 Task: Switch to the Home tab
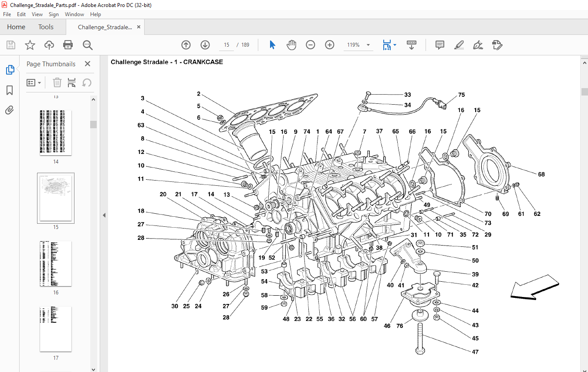16,27
